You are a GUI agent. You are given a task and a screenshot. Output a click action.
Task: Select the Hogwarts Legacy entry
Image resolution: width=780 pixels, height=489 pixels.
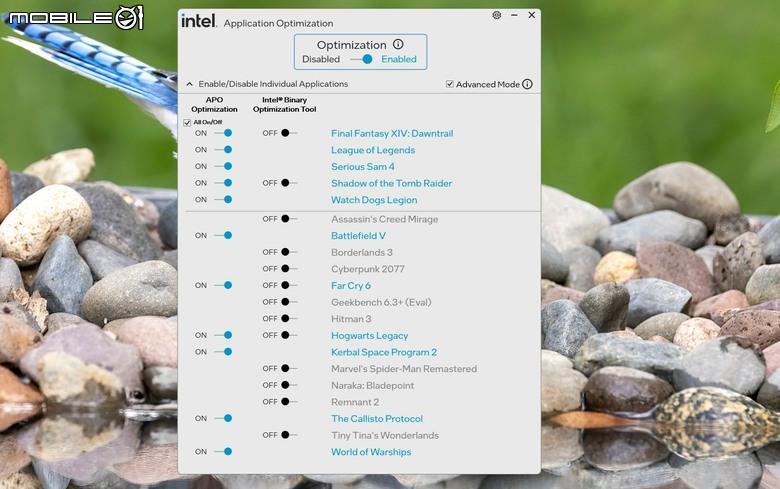click(x=370, y=336)
